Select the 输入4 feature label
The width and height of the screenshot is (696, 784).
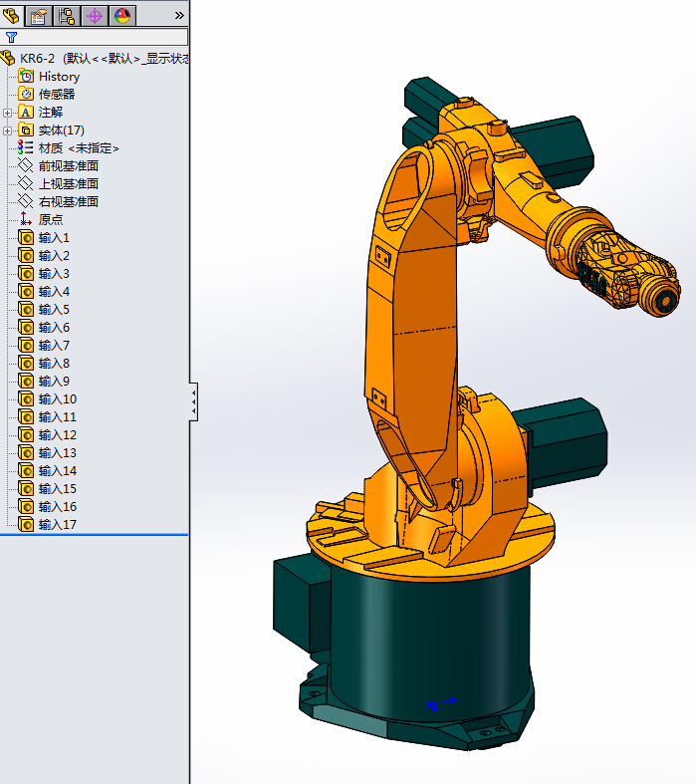click(54, 292)
